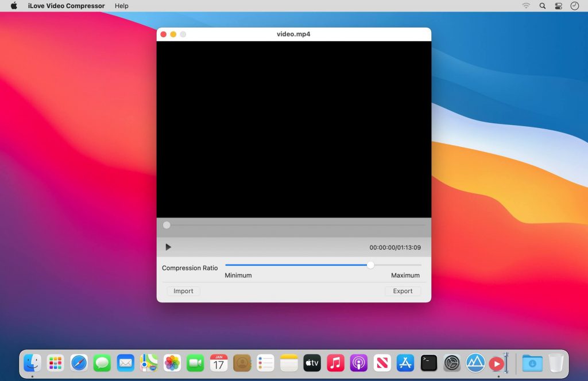The image size is (588, 381).
Task: Open Terminal from the Dock
Action: [x=428, y=363]
